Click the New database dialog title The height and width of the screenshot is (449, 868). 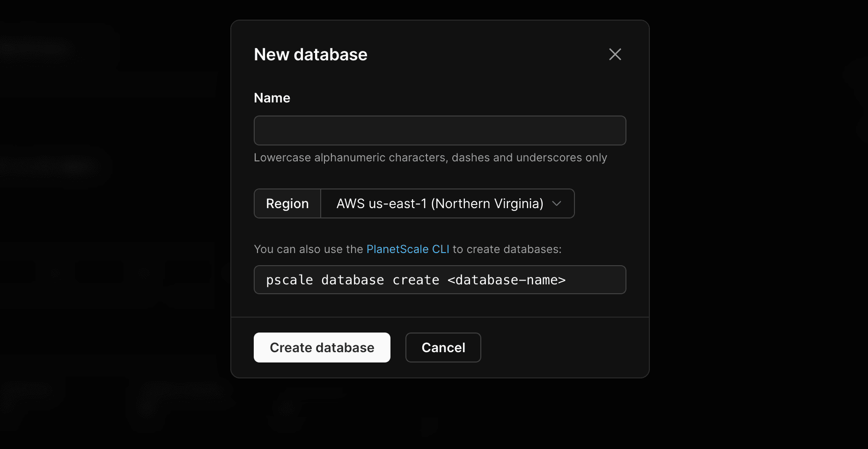tap(310, 54)
